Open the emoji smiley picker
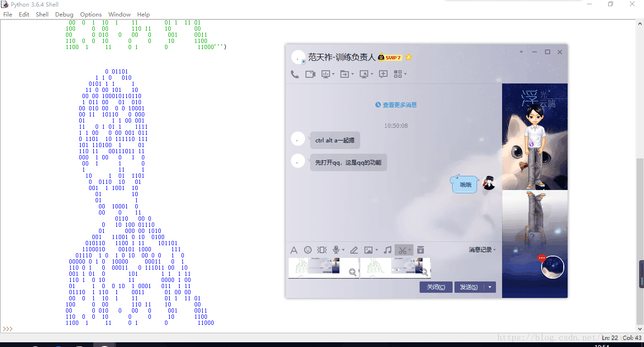This screenshot has height=347, width=644. pos(308,250)
